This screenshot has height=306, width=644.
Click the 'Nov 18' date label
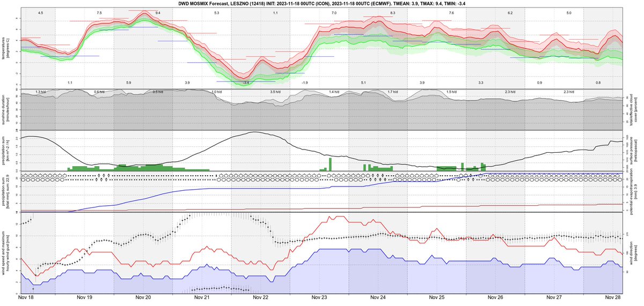tap(25, 297)
